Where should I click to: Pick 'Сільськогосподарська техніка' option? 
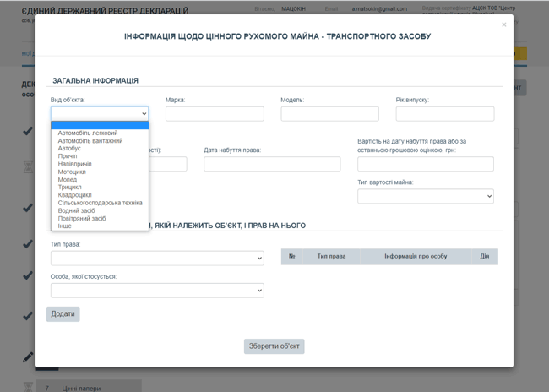[x=100, y=203]
